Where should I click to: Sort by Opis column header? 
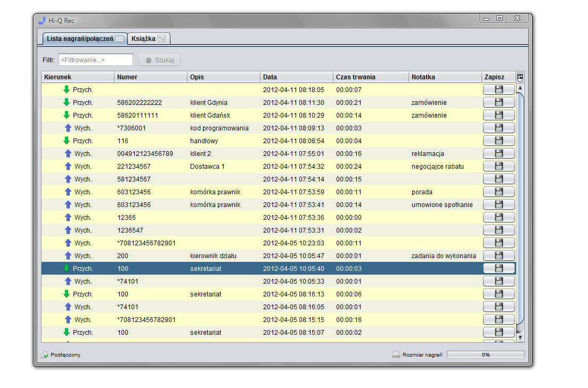coord(224,77)
